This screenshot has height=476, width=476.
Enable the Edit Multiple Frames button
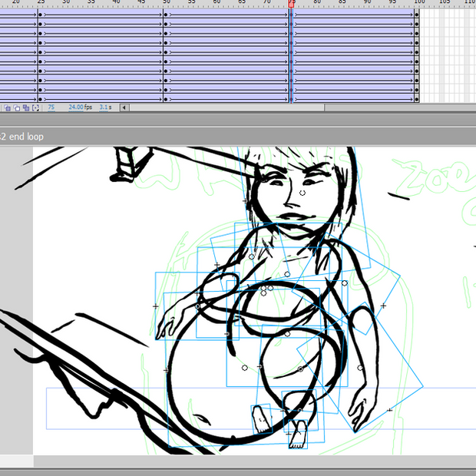26,107
